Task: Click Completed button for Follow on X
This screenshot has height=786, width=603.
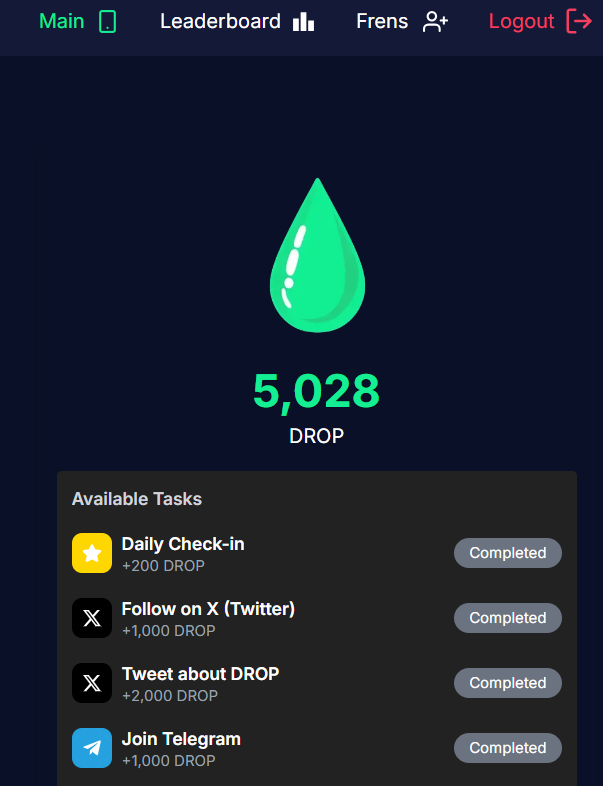Action: click(508, 618)
